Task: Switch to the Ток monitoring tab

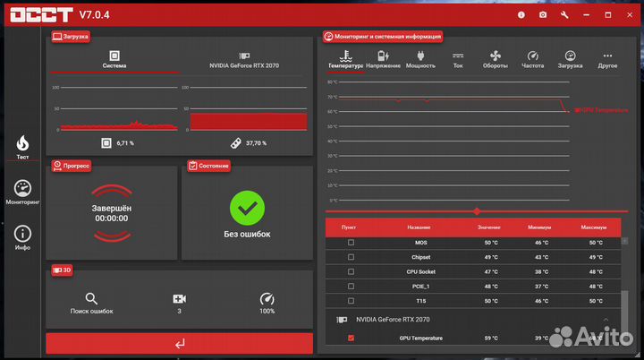Action: (x=458, y=60)
